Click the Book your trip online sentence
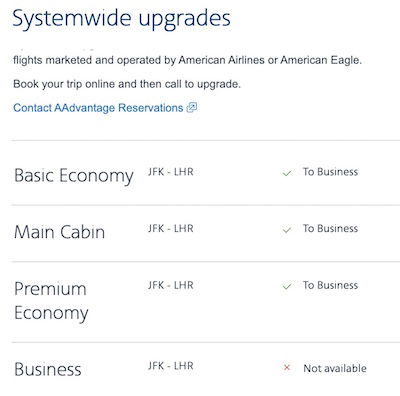 coord(127,84)
